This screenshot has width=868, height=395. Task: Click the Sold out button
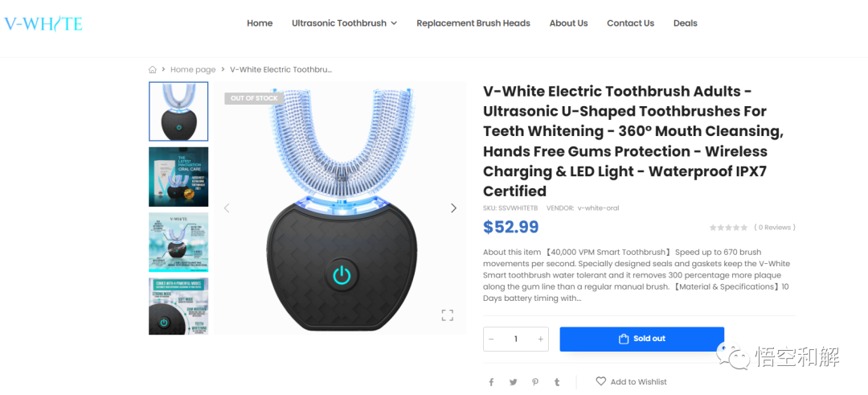point(641,339)
